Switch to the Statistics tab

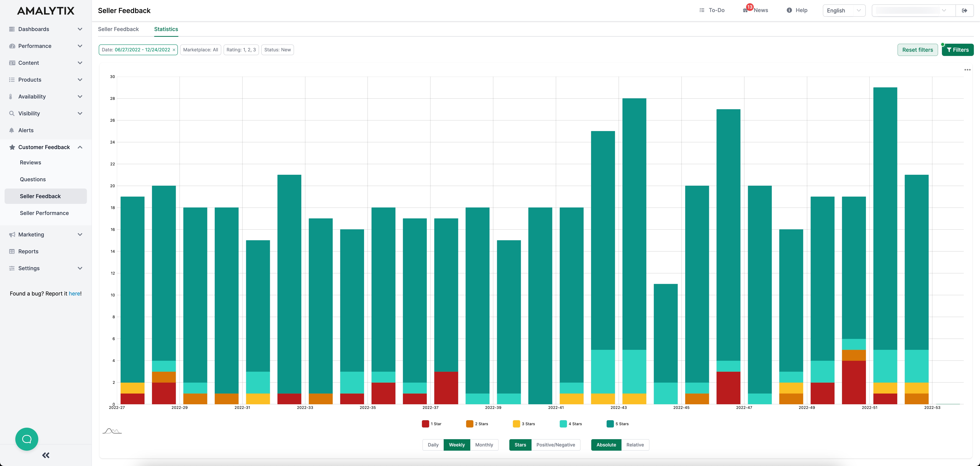tap(166, 29)
